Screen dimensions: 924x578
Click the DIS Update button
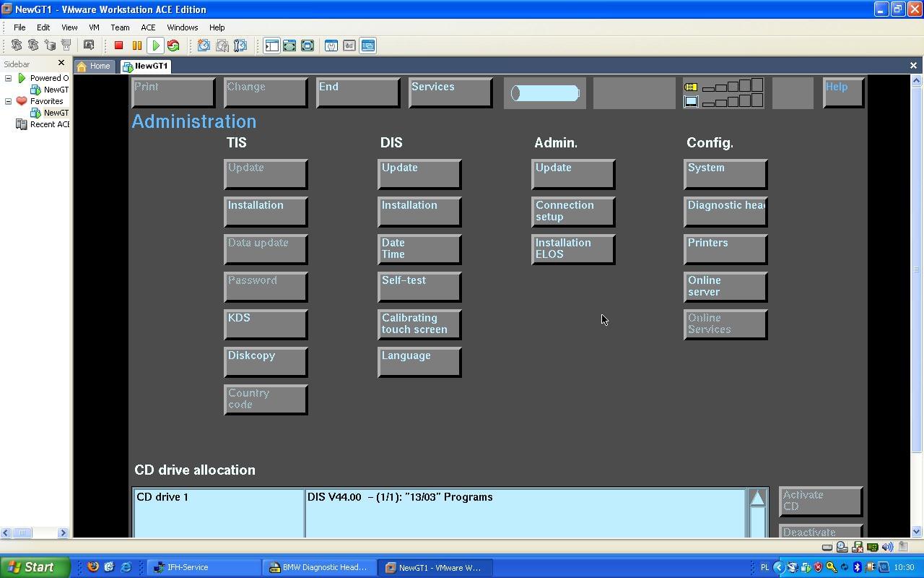[x=419, y=174]
